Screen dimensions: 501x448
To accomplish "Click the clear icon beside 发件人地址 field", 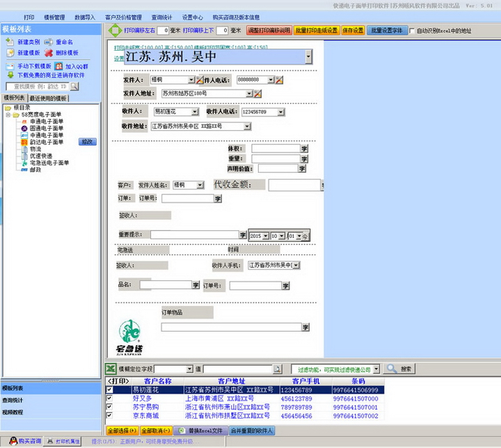I will 257,94.
